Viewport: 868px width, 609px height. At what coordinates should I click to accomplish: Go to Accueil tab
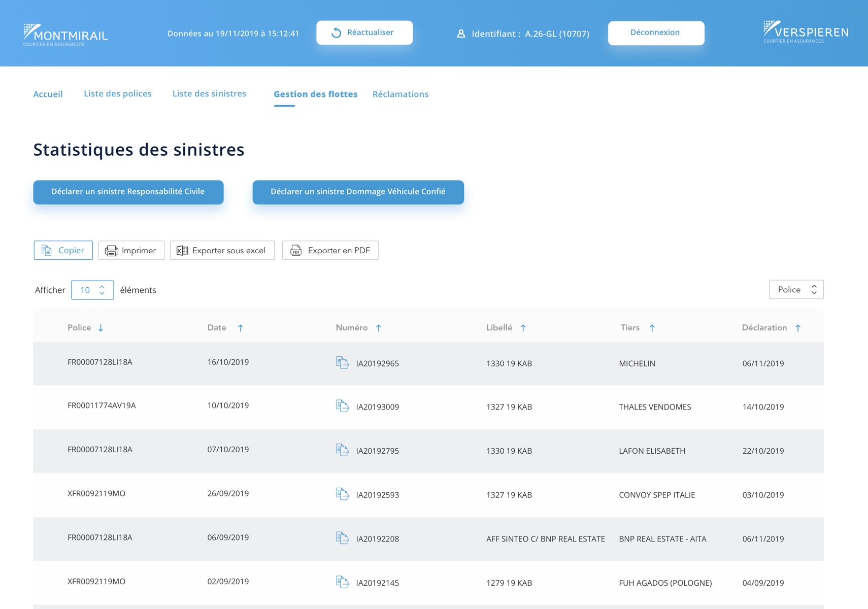(48, 94)
